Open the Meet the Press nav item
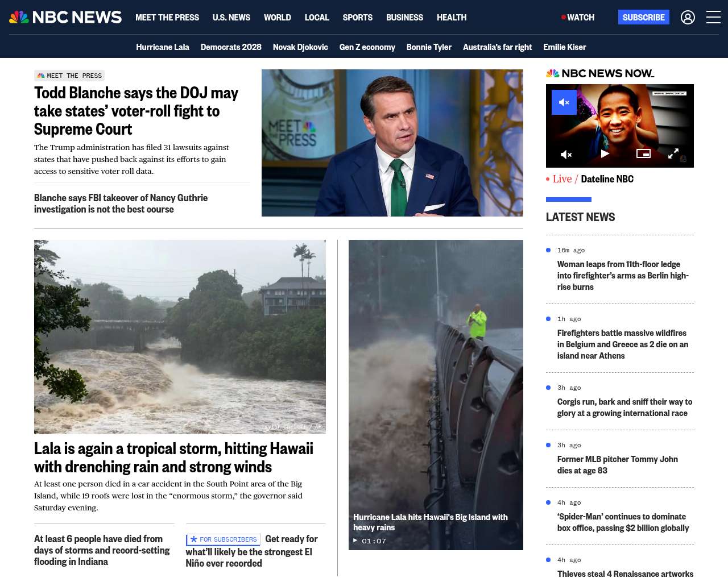The width and height of the screenshot is (728, 582). click(167, 18)
